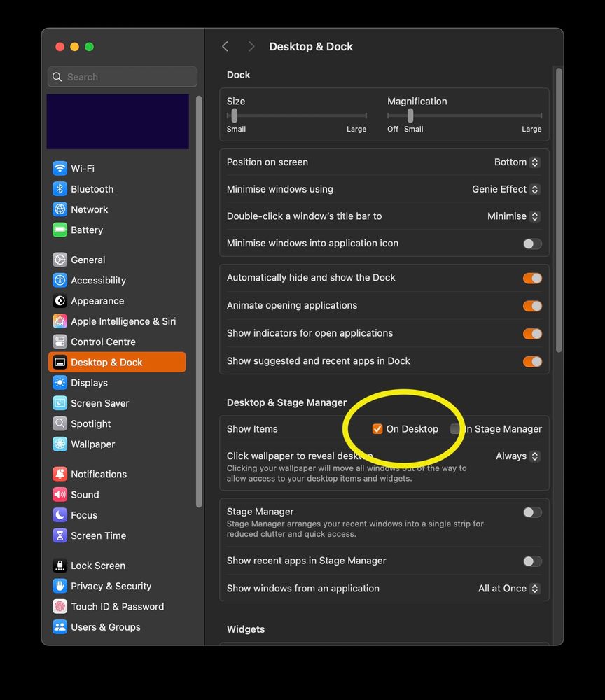The image size is (605, 700).
Task: Open the Wi-Fi settings icon
Action: 60,168
